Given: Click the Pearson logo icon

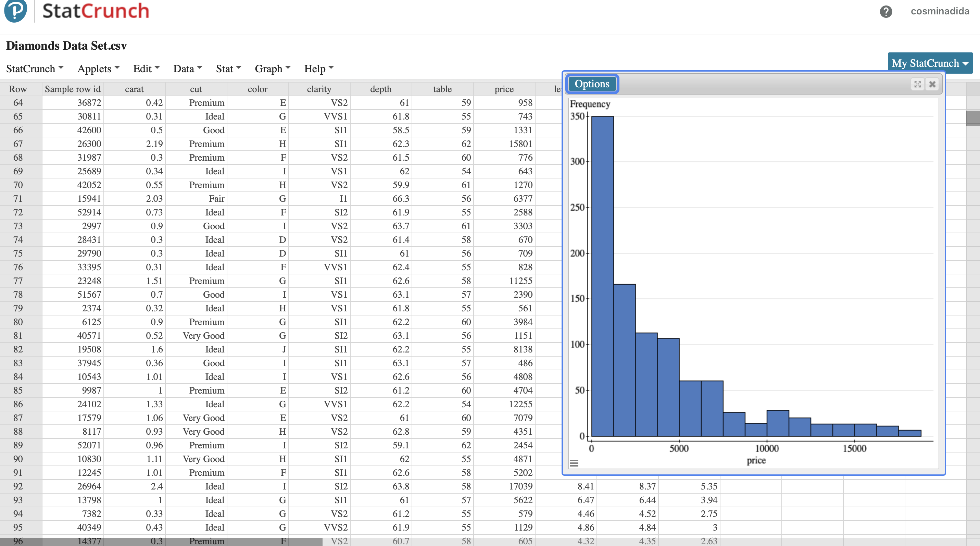Looking at the screenshot, I should click(15, 10).
